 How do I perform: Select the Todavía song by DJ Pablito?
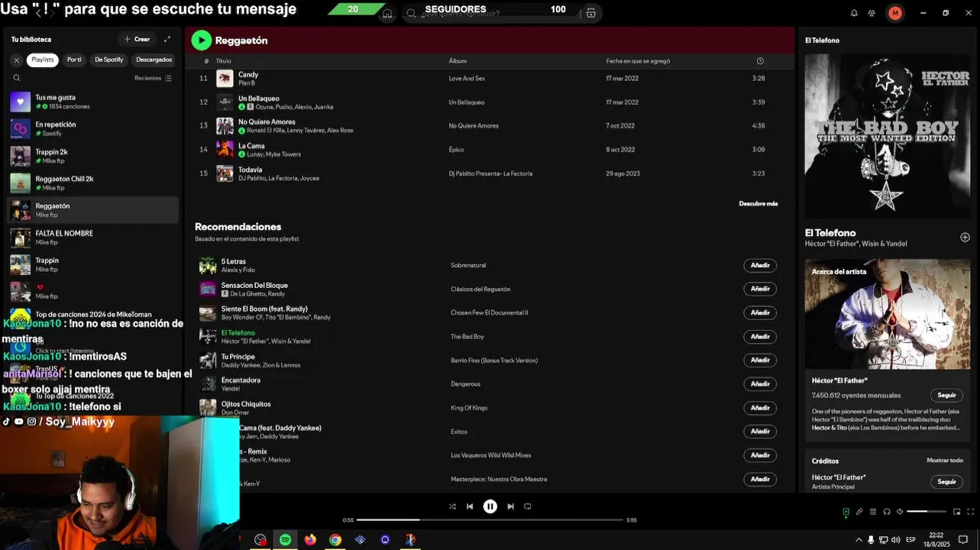pos(489,173)
